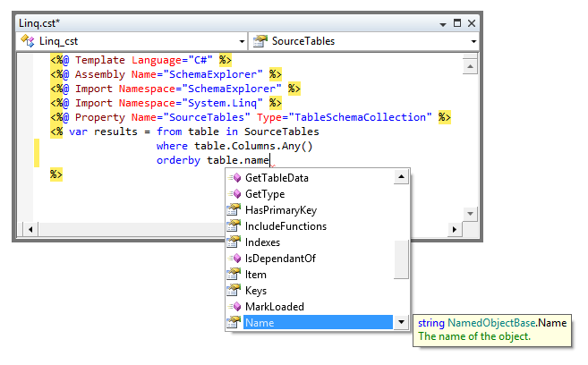Choose the Item entry in the popup
This screenshot has width=588, height=365.
click(256, 275)
